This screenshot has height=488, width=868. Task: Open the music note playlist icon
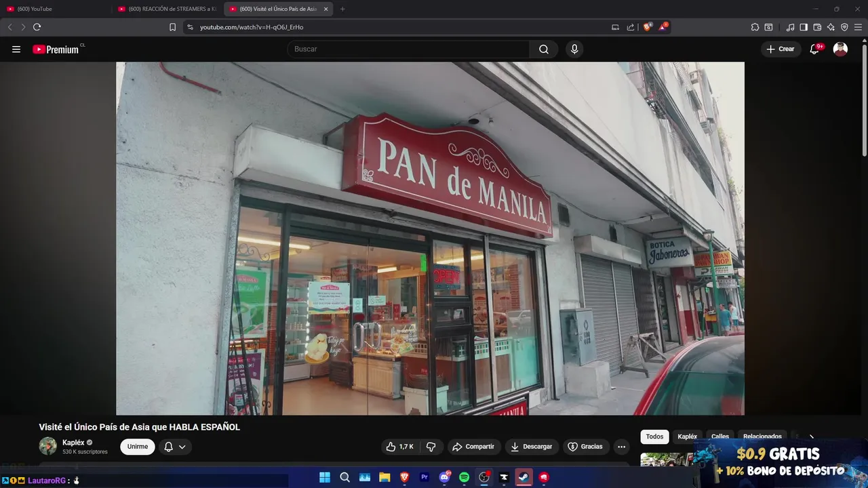coord(790,27)
